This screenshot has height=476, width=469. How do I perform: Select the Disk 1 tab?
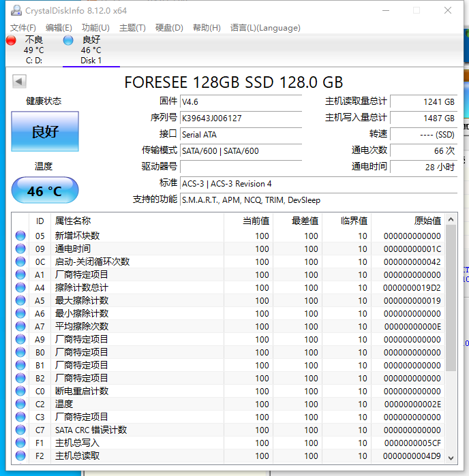pos(91,50)
